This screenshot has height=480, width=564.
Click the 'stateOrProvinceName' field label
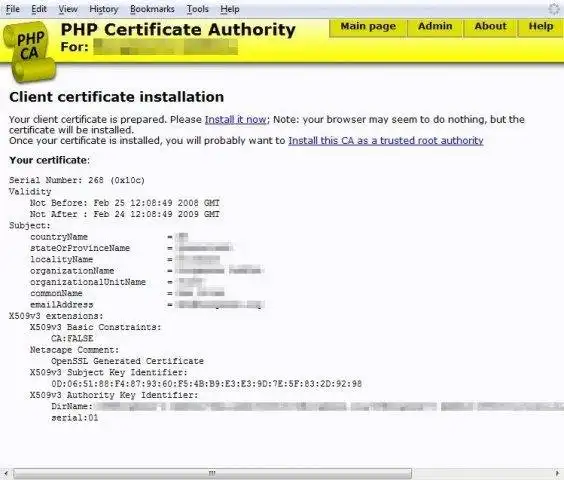pos(80,248)
